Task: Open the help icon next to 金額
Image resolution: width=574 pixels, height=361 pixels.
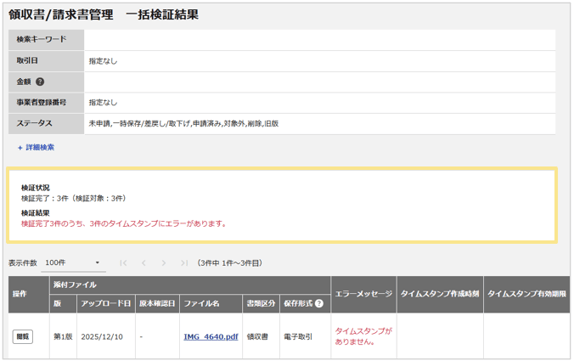Action: click(x=40, y=82)
